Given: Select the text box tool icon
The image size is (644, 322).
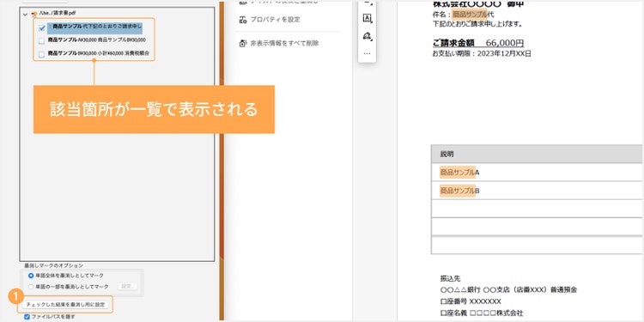Looking at the screenshot, I should click(368, 18).
